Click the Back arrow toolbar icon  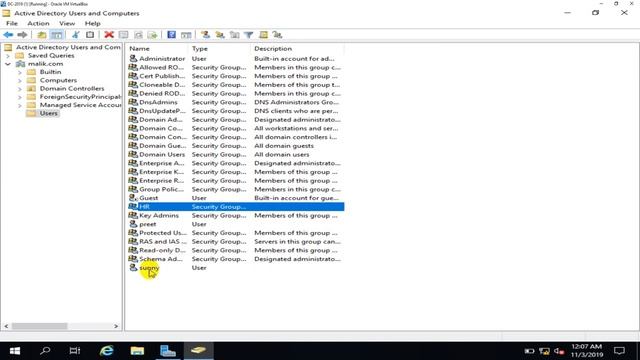tap(8, 35)
